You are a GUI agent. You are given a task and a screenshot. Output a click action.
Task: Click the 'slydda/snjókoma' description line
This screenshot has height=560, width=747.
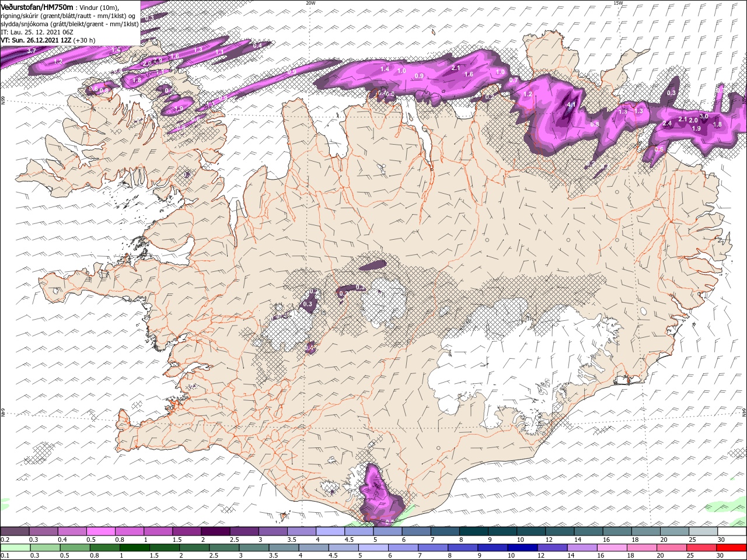click(69, 24)
